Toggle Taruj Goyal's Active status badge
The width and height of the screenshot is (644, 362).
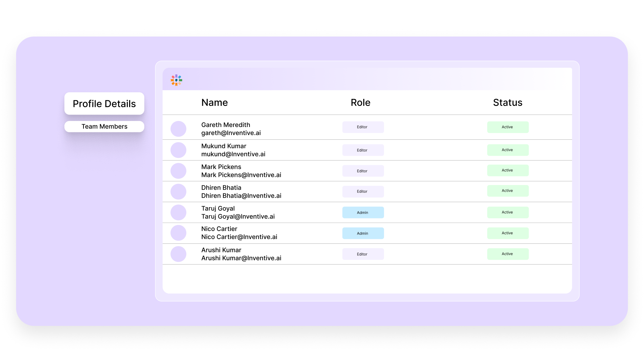point(507,212)
